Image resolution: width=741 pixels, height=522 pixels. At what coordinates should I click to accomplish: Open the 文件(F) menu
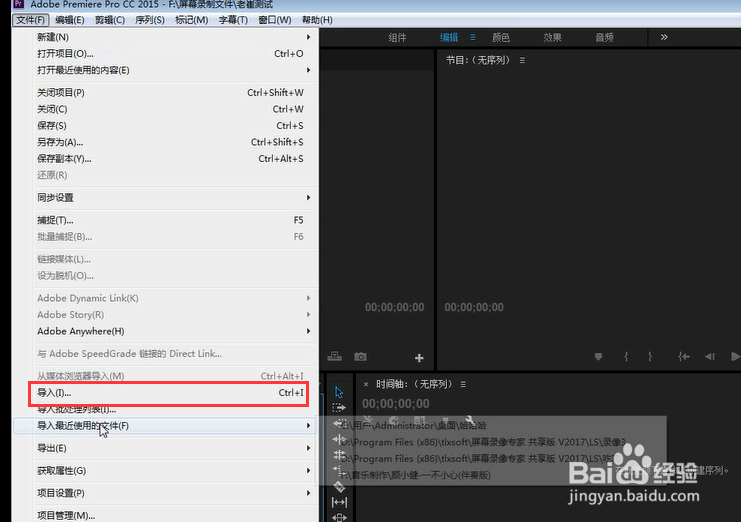pos(30,20)
